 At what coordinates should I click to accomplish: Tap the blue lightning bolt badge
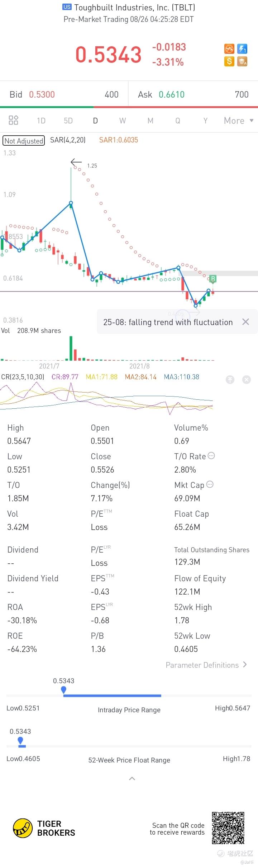pyautogui.click(x=243, y=49)
